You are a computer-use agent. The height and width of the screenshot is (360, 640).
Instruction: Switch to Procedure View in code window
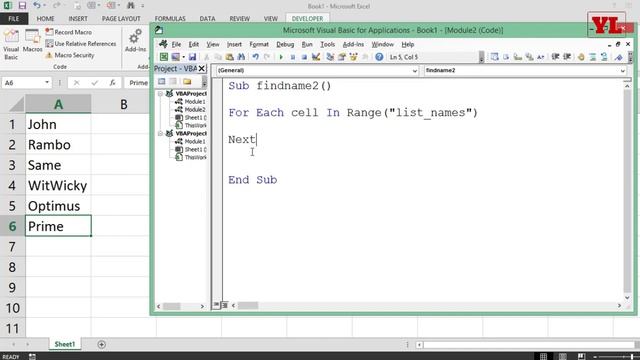coord(216,305)
